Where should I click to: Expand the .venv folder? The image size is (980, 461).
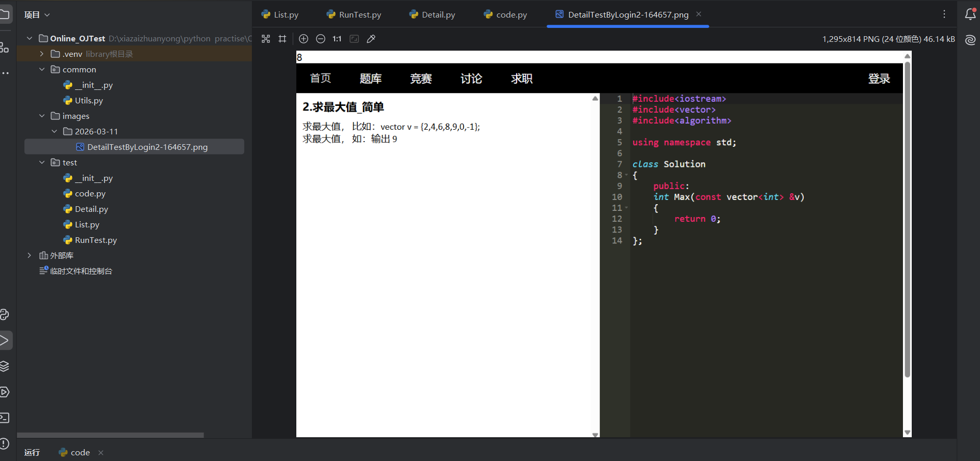pos(42,54)
